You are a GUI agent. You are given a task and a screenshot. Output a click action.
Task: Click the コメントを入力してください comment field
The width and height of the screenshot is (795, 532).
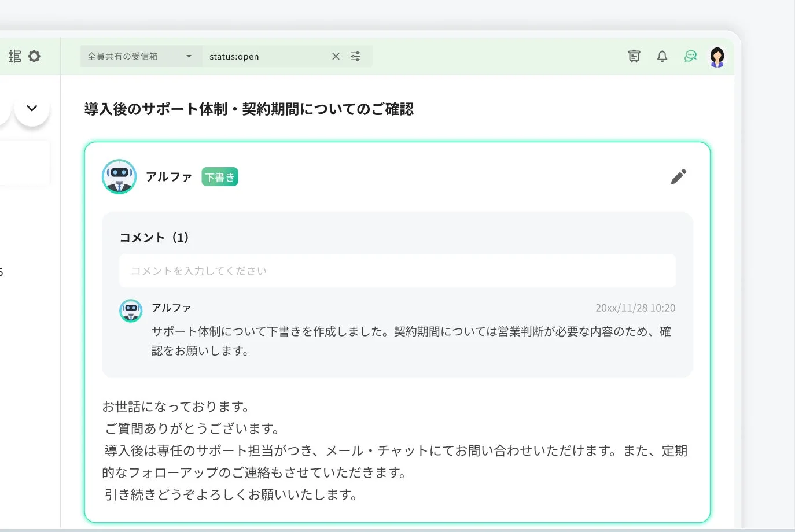397,271
